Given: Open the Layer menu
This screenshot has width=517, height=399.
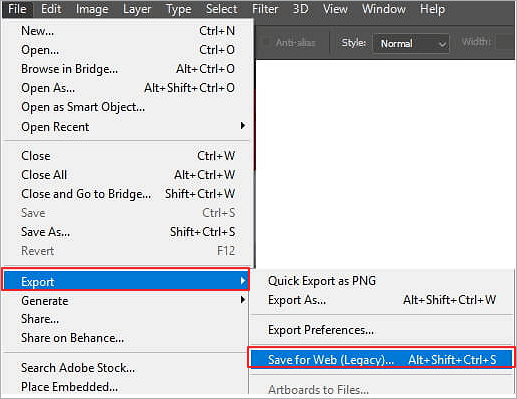Looking at the screenshot, I should point(137,9).
